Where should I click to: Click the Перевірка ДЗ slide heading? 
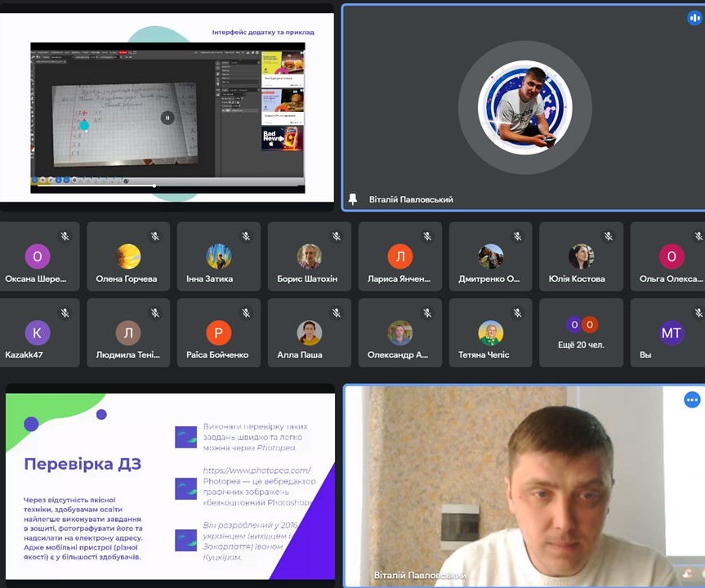click(83, 464)
